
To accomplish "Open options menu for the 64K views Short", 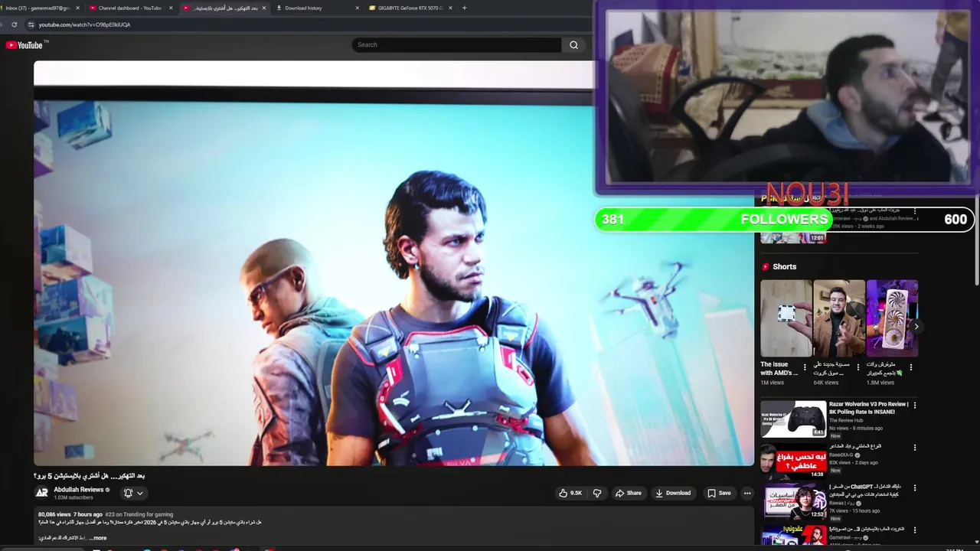I will pyautogui.click(x=857, y=367).
